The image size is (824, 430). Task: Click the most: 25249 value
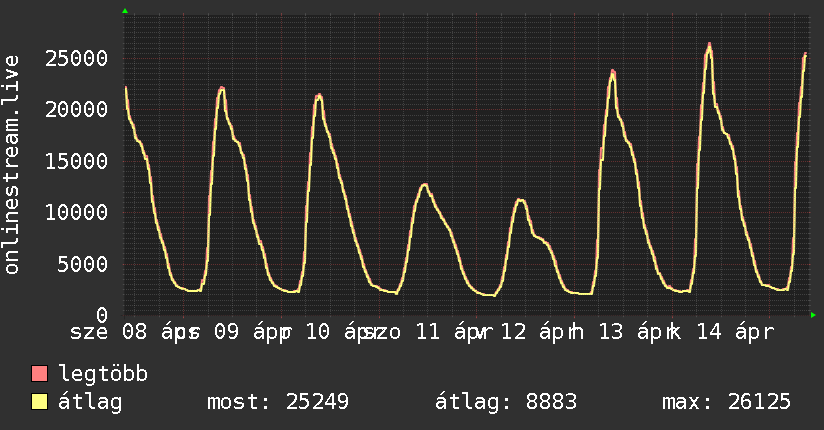click(277, 402)
